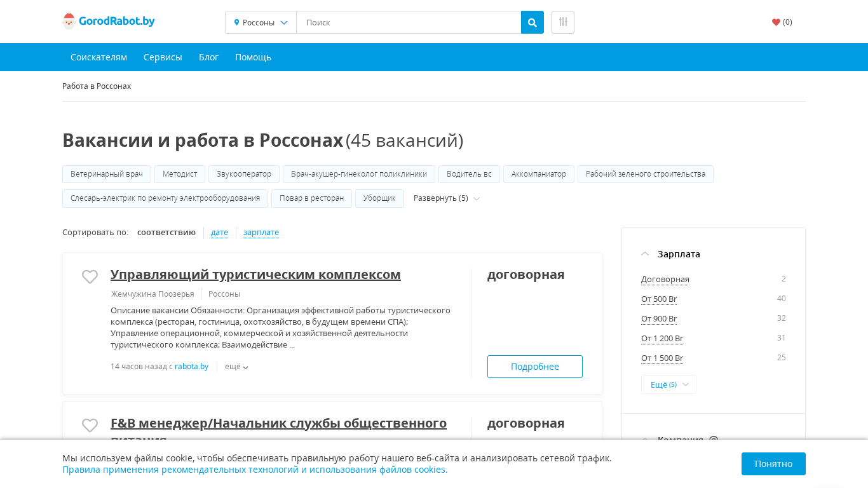Sort vacancies by зарплате

[x=261, y=233]
